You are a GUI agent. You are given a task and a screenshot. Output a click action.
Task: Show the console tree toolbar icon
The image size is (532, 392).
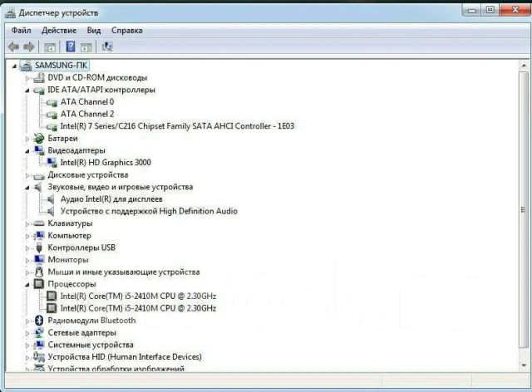click(x=50, y=47)
